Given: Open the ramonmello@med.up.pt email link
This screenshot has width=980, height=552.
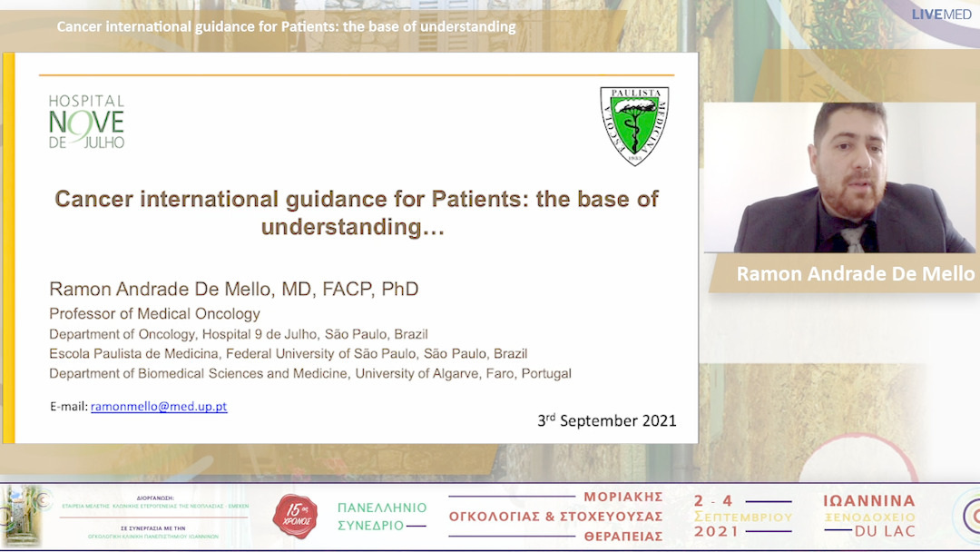Looking at the screenshot, I should pos(159,407).
